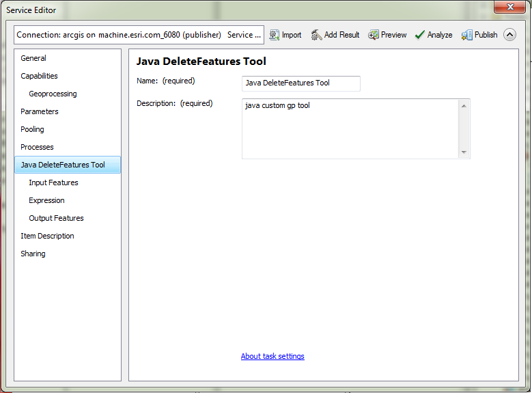The image size is (532, 393).
Task: Select Java DeleteFeatures Tool in the list
Action: 68,165
